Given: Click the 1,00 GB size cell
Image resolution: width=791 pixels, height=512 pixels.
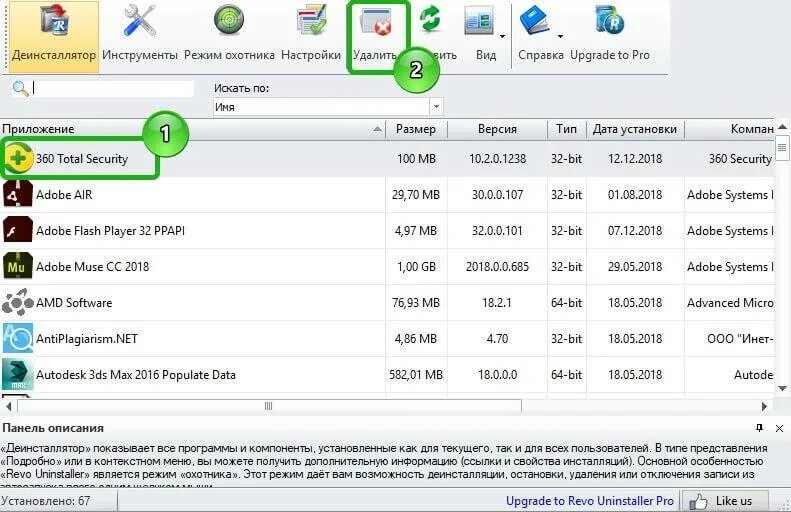Looking at the screenshot, I should 416,266.
